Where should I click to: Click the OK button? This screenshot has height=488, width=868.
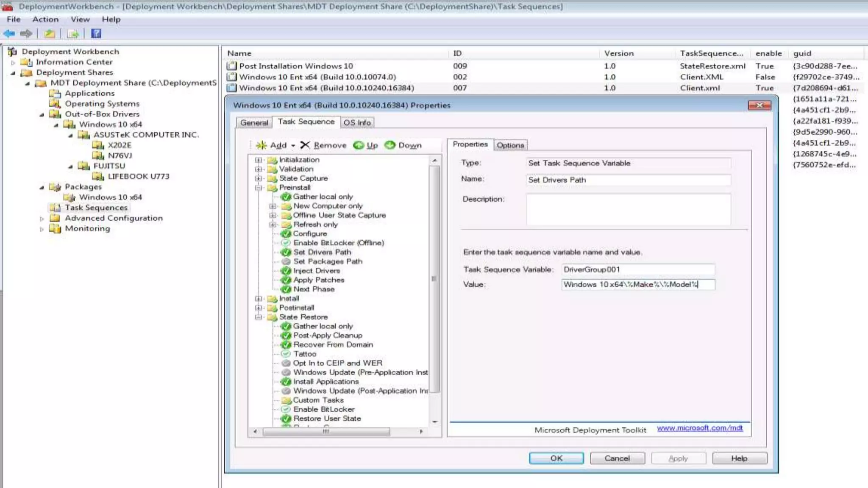coord(556,458)
